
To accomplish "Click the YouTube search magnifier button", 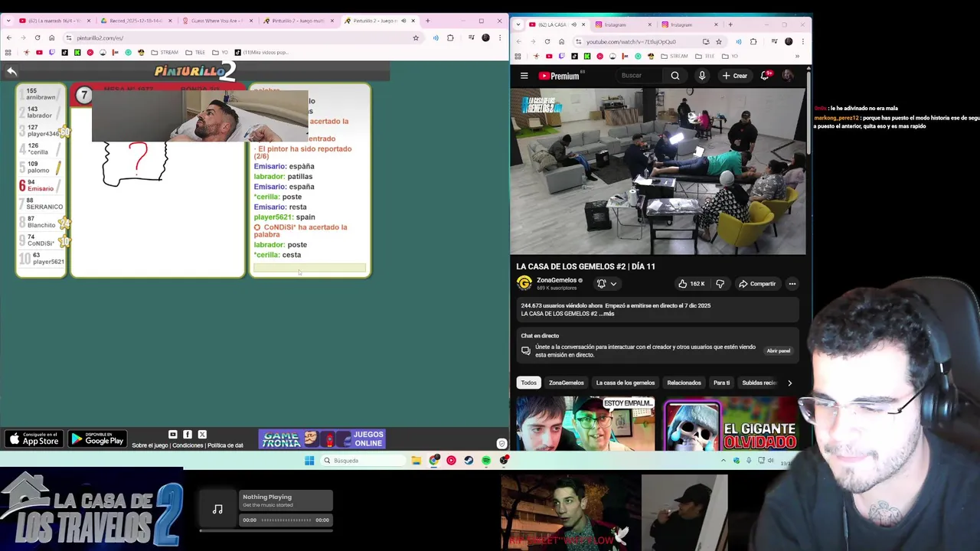I will 675,76.
